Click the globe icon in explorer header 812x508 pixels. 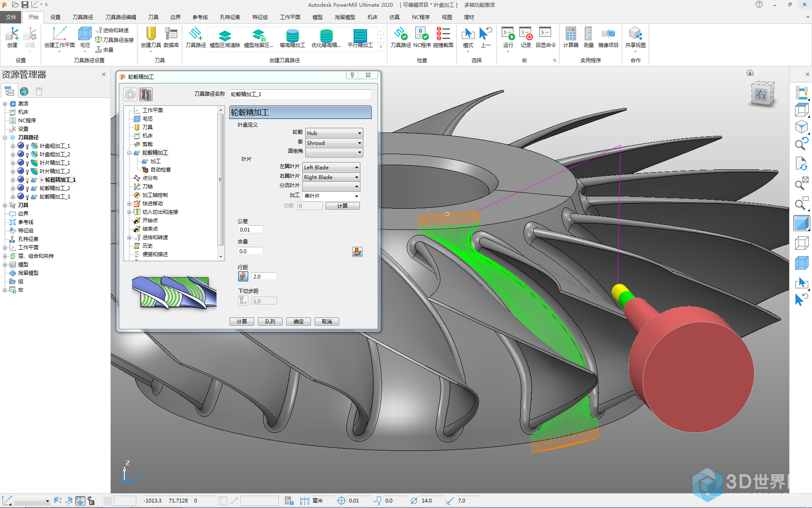click(24, 91)
